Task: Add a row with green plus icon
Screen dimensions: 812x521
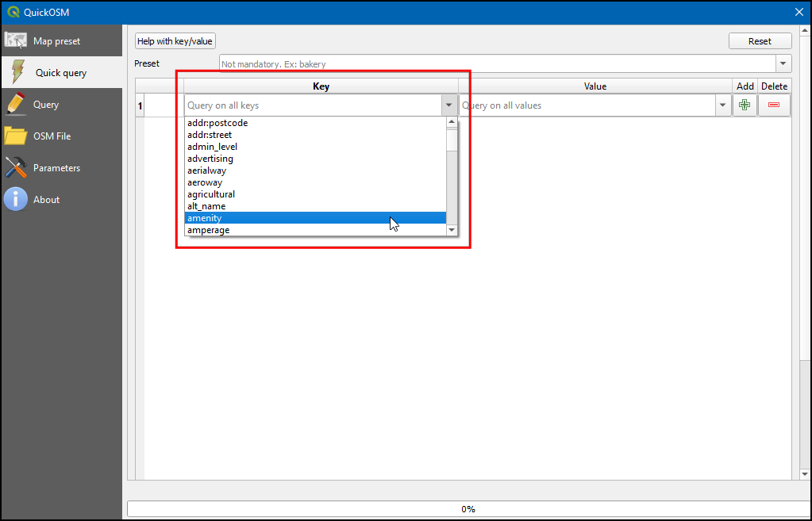Action: (745, 105)
